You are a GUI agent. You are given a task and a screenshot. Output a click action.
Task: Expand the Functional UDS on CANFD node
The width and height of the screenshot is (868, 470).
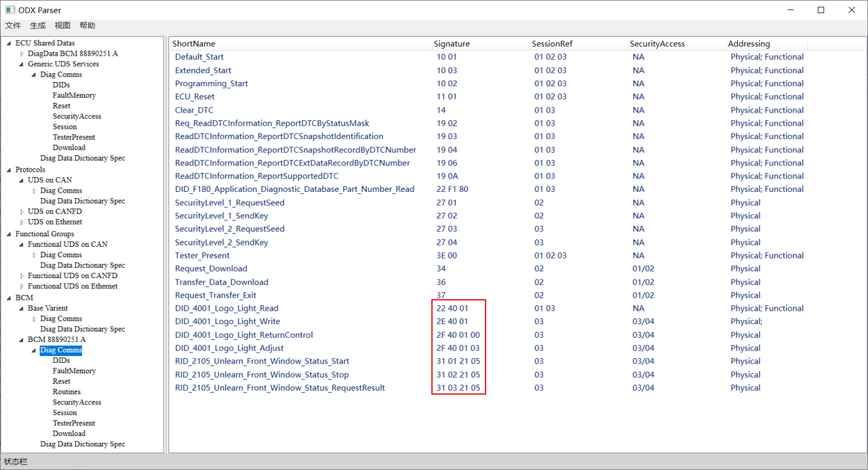point(22,276)
